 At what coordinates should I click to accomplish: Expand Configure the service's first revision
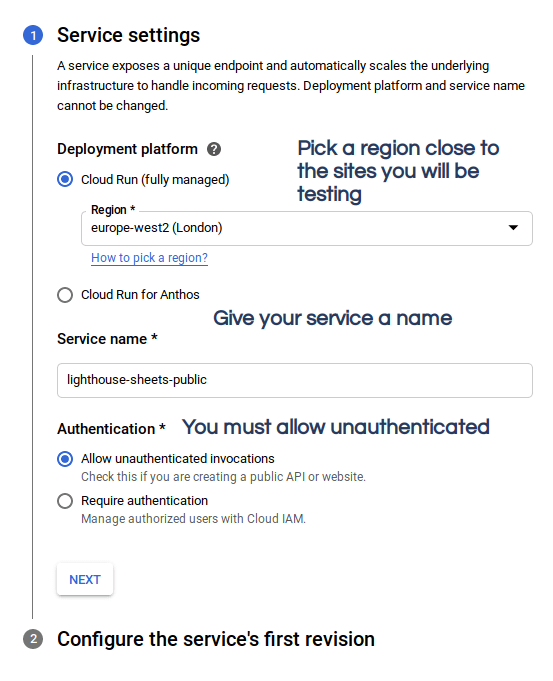[x=216, y=639]
